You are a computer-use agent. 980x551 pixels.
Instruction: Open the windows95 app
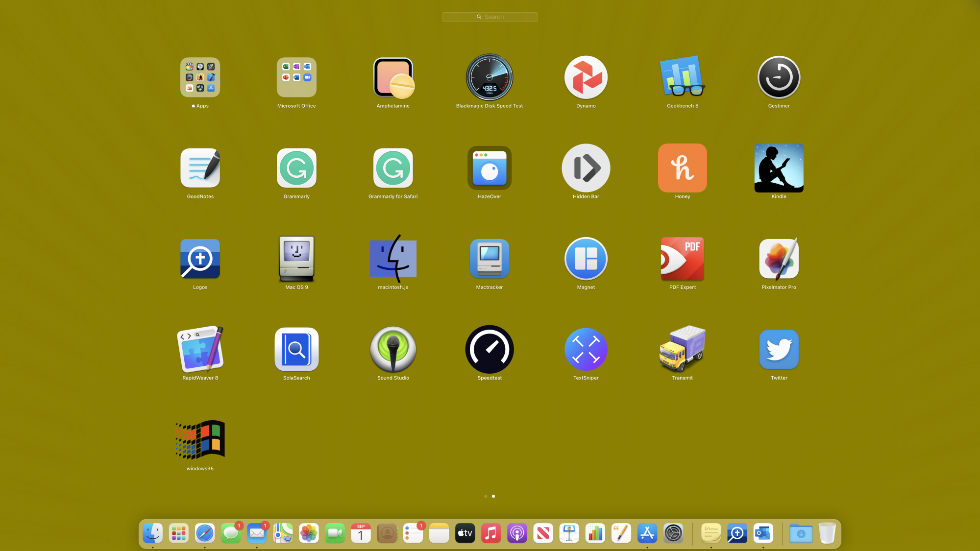pos(200,440)
